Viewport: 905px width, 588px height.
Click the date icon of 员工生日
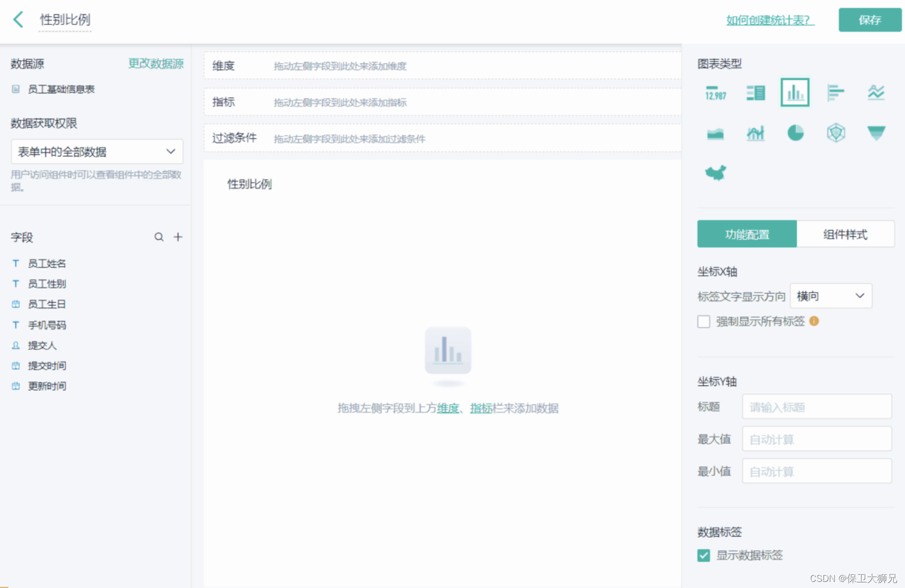coord(16,304)
